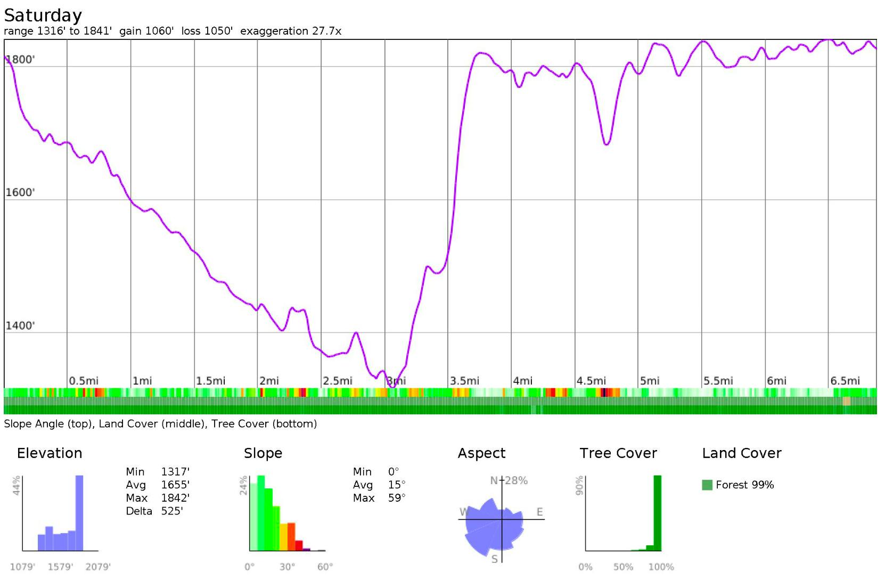Click the N 28% aspect label
Viewport: 885px width, 588px height.
(x=509, y=480)
